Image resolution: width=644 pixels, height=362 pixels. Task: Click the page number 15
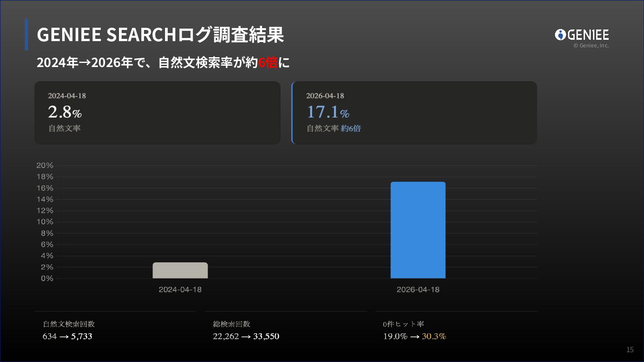pos(630,349)
